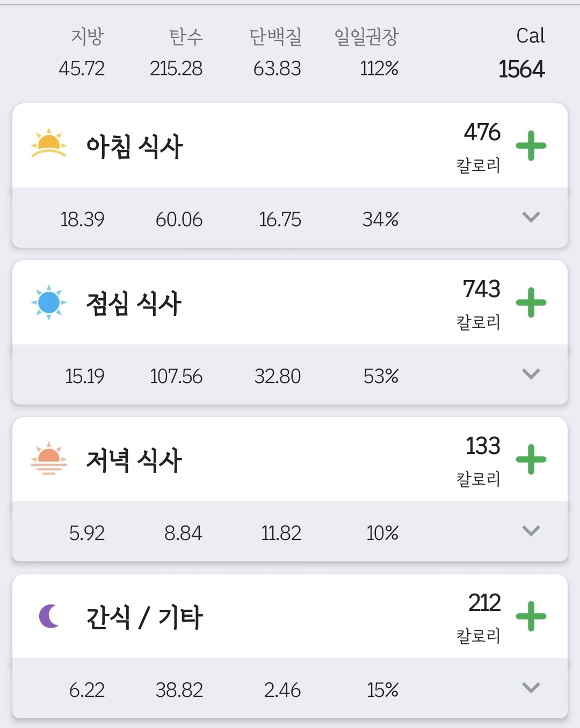Tap the breakfast sunrise icon

pyautogui.click(x=49, y=143)
